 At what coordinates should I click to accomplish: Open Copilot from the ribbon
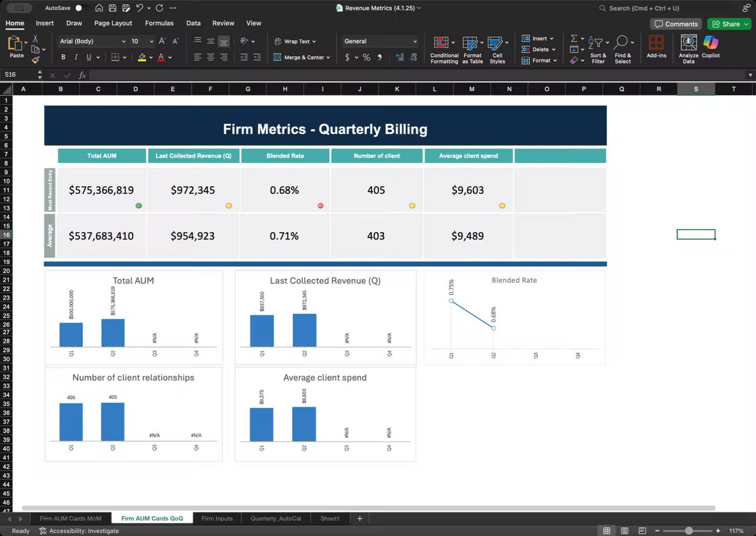(711, 47)
